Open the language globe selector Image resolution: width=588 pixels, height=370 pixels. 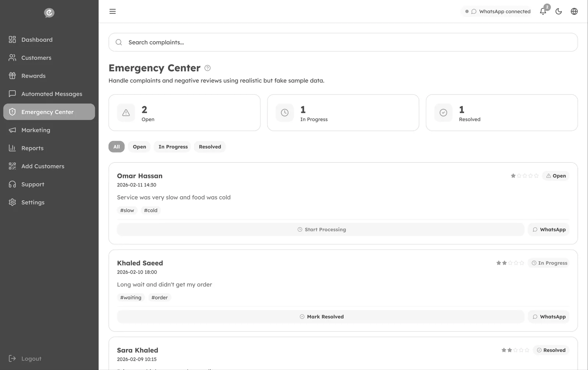(x=574, y=11)
